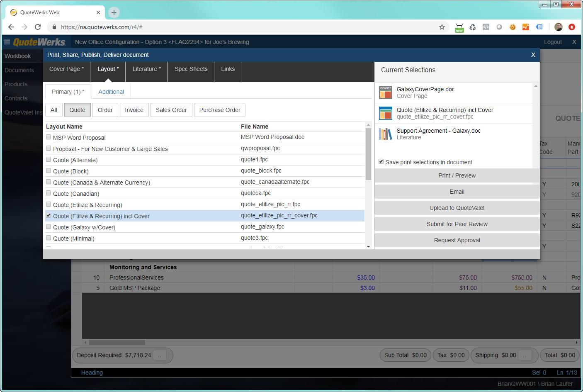The image size is (583, 392).
Task: Click the Print / Preview button
Action: 457,175
